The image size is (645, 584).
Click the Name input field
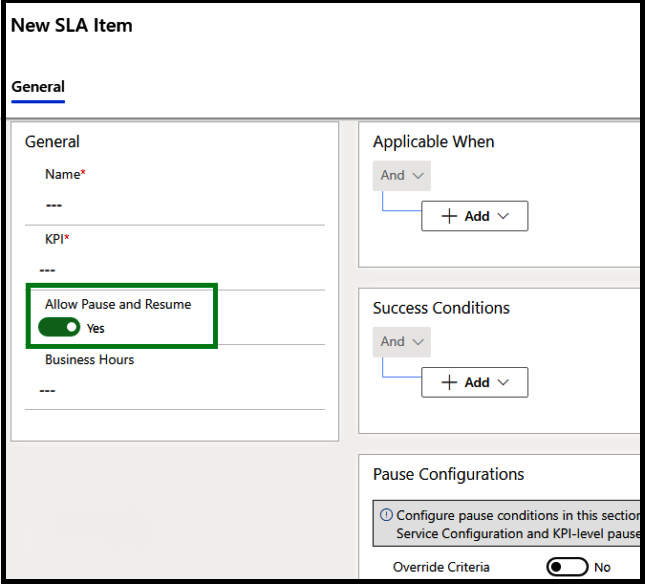point(175,205)
